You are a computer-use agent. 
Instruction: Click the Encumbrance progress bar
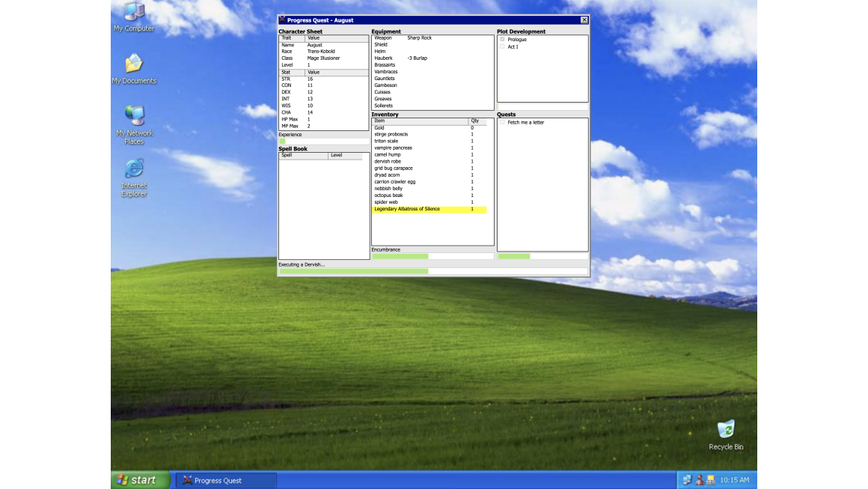click(x=433, y=256)
